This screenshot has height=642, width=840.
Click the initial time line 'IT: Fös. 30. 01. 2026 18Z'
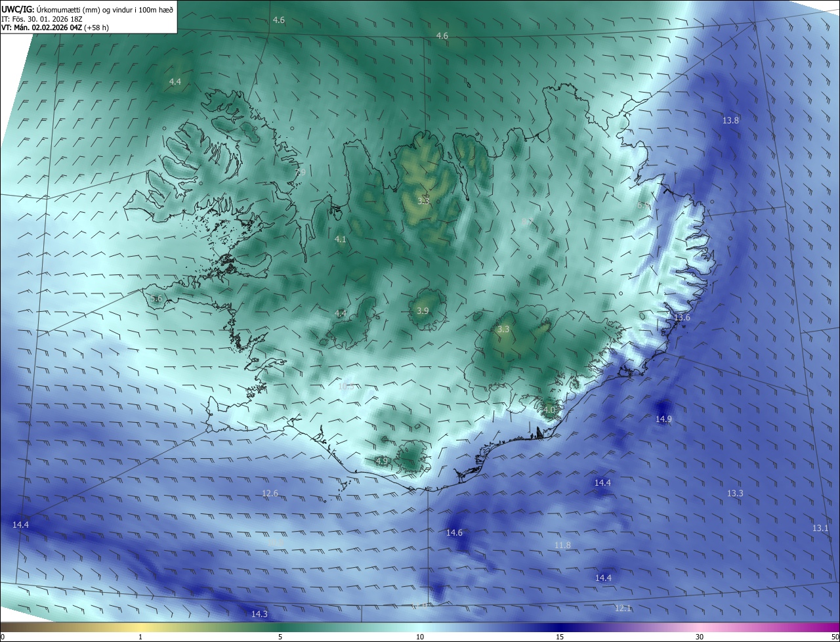tap(43, 18)
